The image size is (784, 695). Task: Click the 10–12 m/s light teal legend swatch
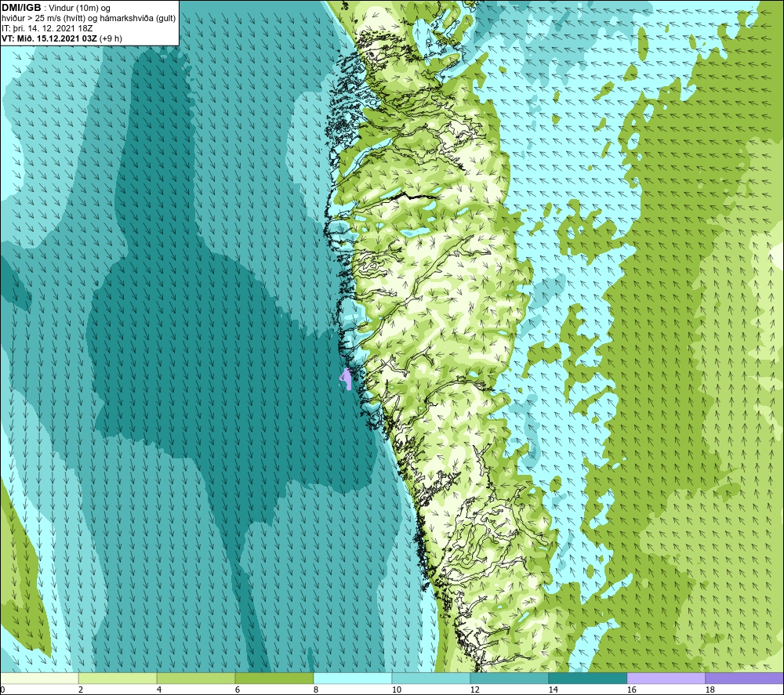tap(431, 678)
